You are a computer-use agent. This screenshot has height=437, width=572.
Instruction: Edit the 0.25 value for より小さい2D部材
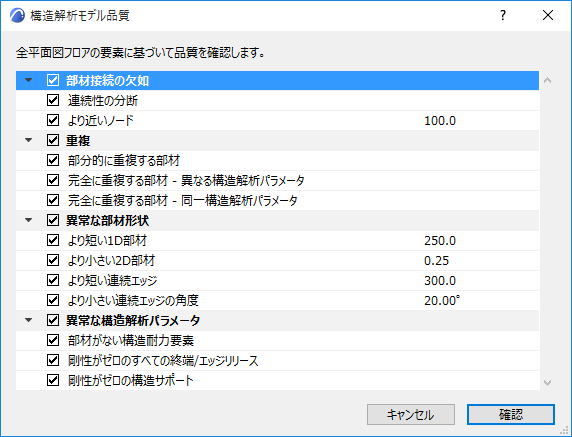coord(436,261)
